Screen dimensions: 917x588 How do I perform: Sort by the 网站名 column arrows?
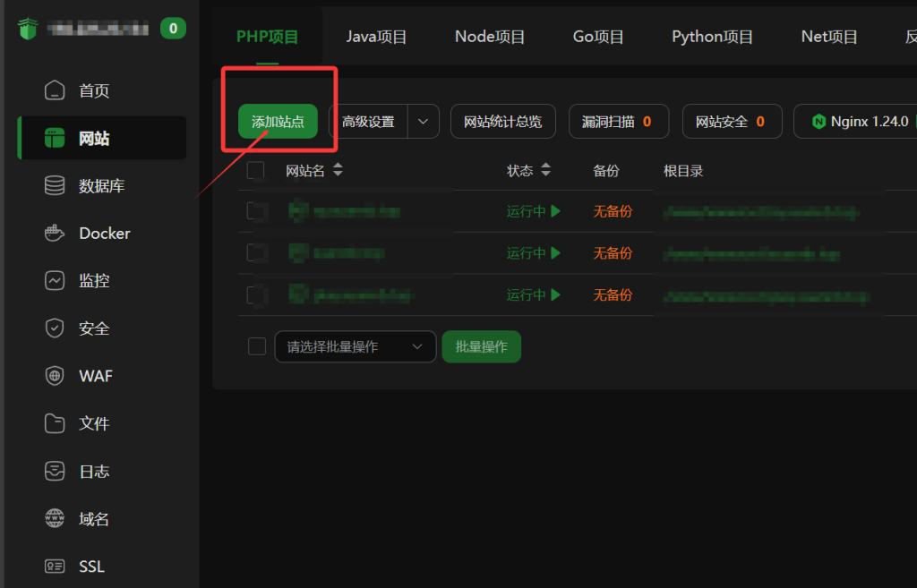[337, 171]
